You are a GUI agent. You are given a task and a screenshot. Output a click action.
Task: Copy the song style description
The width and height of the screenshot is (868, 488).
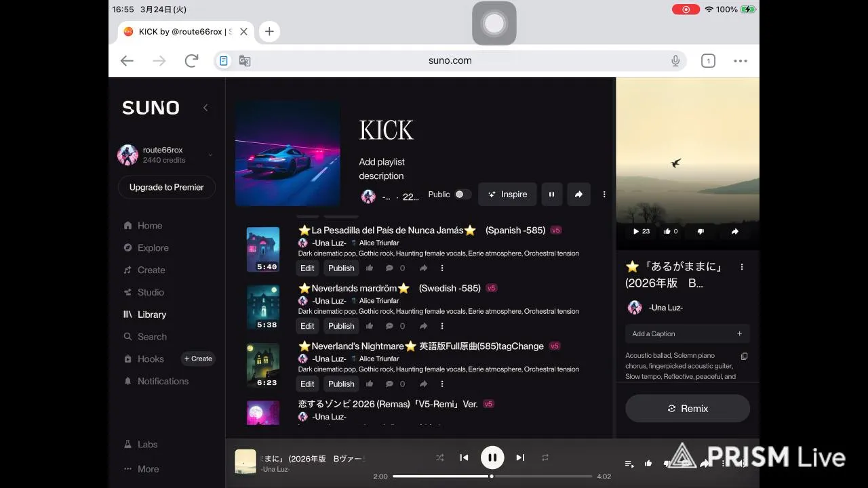(744, 357)
